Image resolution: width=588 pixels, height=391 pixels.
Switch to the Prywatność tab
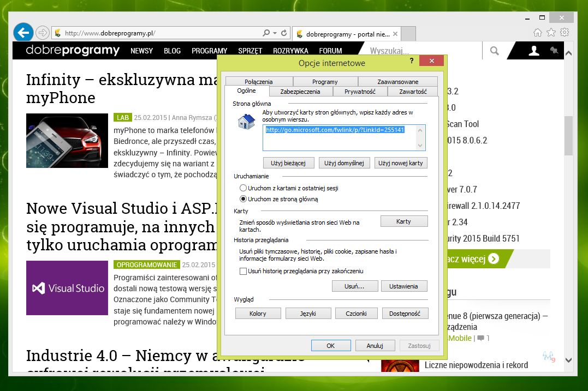pyautogui.click(x=360, y=92)
